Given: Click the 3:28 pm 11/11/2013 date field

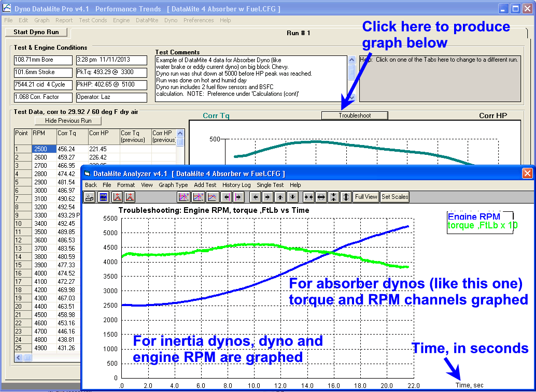Looking at the screenshot, I should (x=111, y=60).
